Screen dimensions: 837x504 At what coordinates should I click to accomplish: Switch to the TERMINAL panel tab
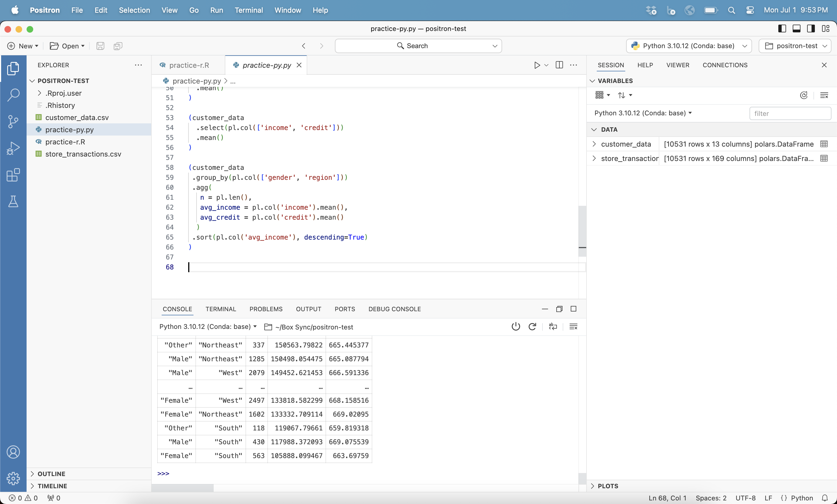[x=220, y=309]
